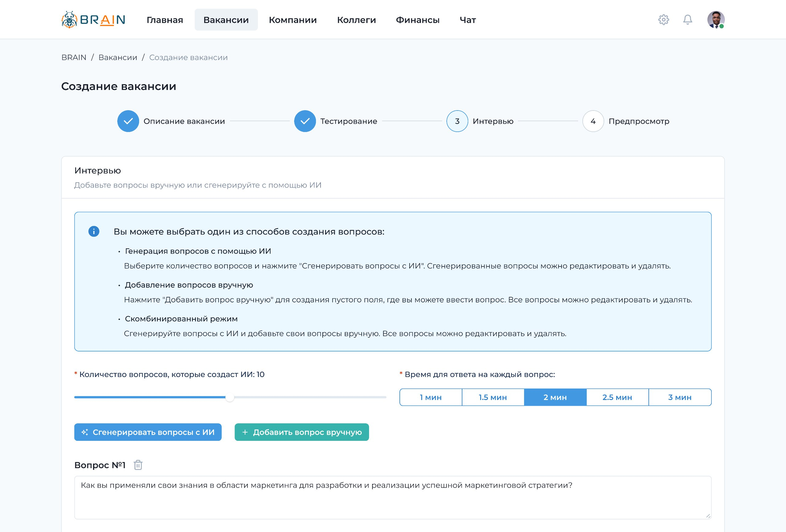The width and height of the screenshot is (786, 532).
Task: Click the Генерация вопросов с помощью ИИ bullet
Action: point(198,251)
